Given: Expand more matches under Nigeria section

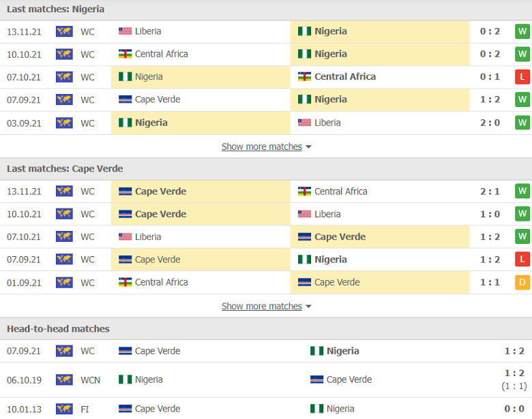Looking at the screenshot, I should (261, 146).
